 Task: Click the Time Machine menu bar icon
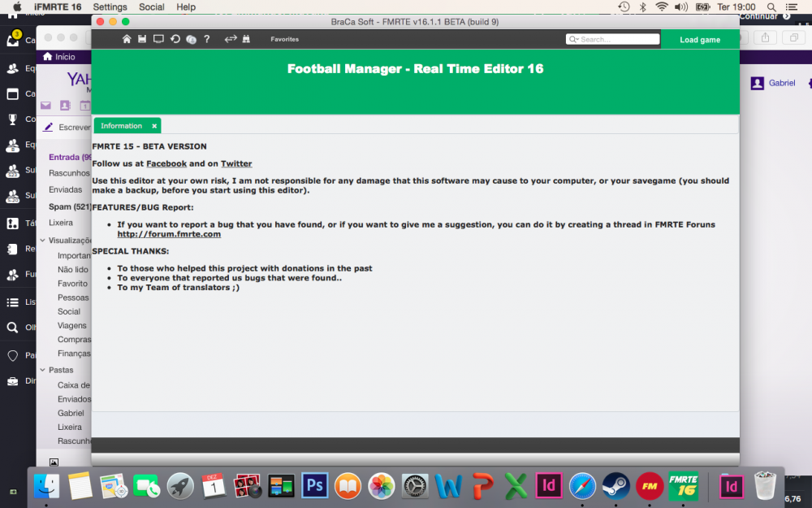624,7
